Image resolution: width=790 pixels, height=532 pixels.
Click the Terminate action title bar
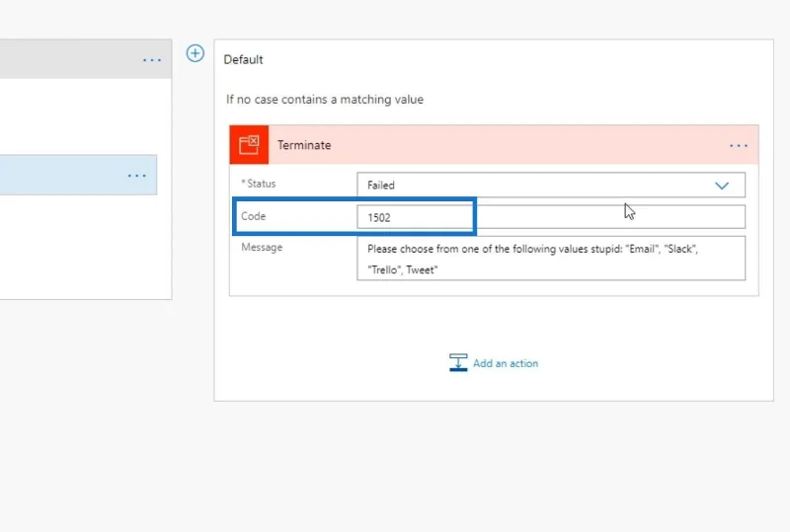click(x=494, y=145)
